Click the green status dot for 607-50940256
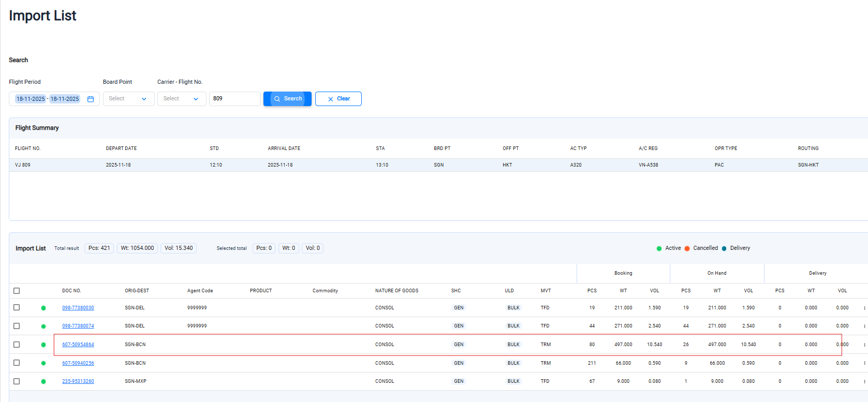This screenshot has width=868, height=402. click(x=43, y=363)
